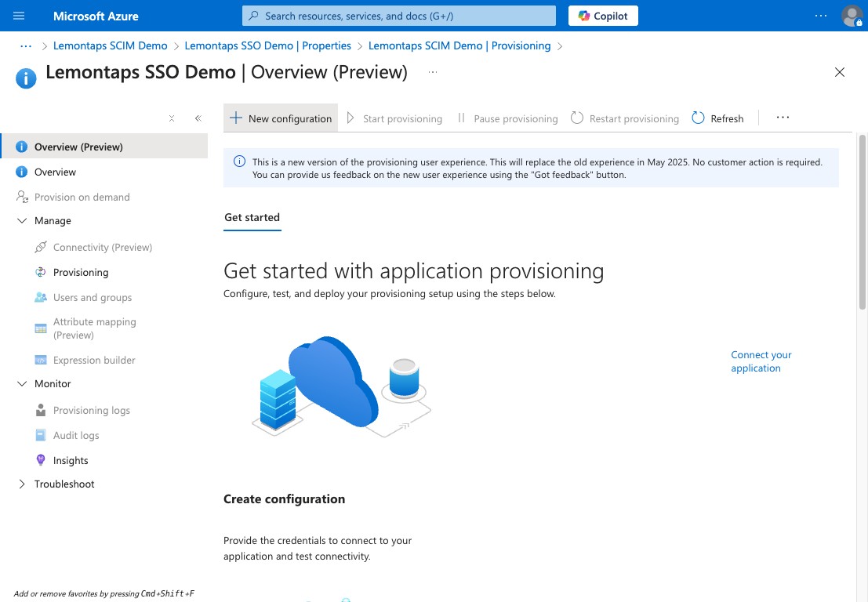Click the Start provisioning play icon
The height and width of the screenshot is (602, 868).
point(350,118)
